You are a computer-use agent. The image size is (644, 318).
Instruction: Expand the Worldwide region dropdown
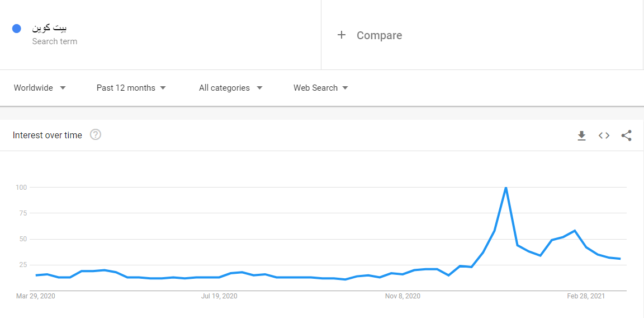pos(40,88)
